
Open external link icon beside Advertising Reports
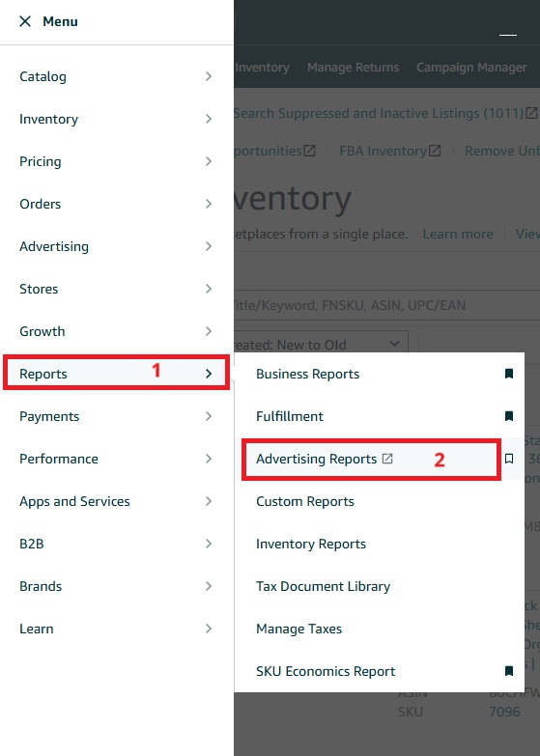pyautogui.click(x=387, y=459)
